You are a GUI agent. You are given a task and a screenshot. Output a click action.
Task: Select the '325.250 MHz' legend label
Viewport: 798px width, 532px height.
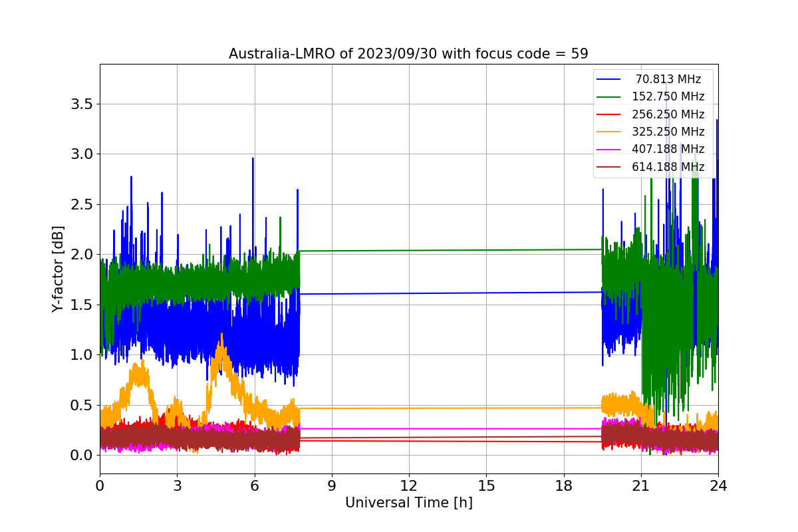668,132
